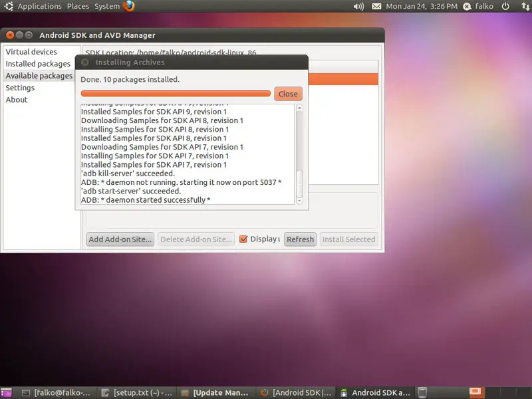Open the network connections indicator
The height and width of the screenshot is (399, 532).
point(525,6)
